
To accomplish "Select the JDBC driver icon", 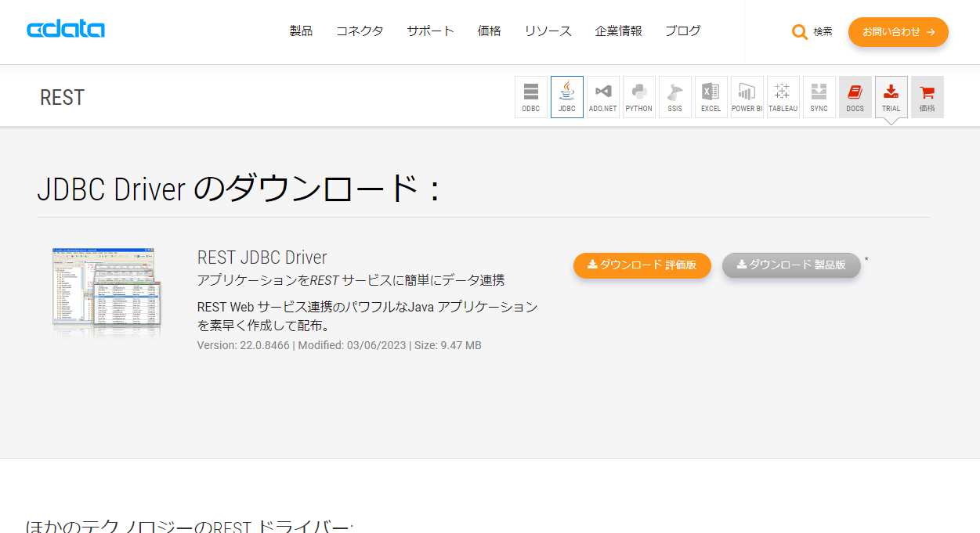I will click(567, 97).
